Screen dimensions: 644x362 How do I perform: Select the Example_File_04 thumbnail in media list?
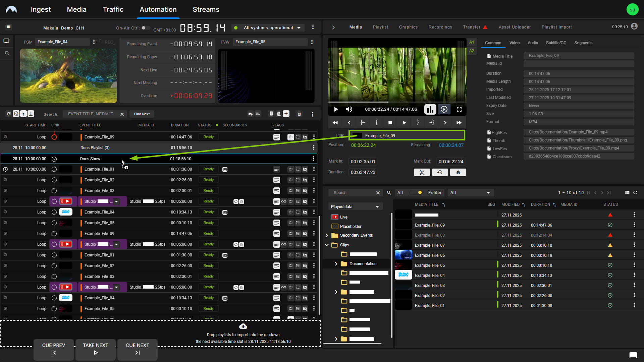[x=403, y=275]
